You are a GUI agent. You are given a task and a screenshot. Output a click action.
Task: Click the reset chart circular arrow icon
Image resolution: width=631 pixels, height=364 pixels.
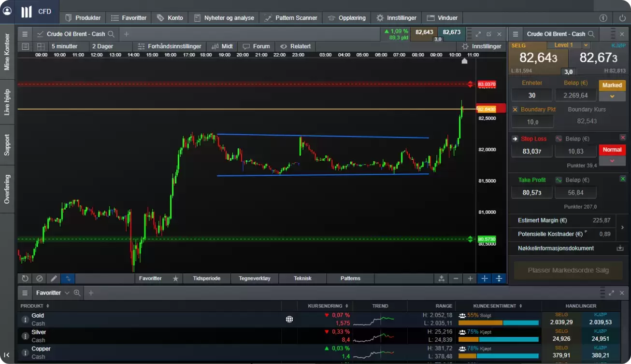tap(25, 279)
